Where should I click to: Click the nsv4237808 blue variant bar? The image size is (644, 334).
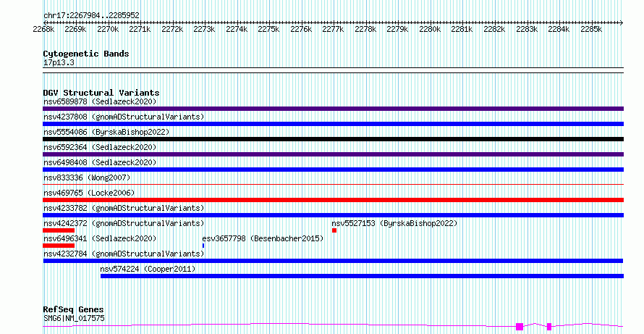pos(333,124)
